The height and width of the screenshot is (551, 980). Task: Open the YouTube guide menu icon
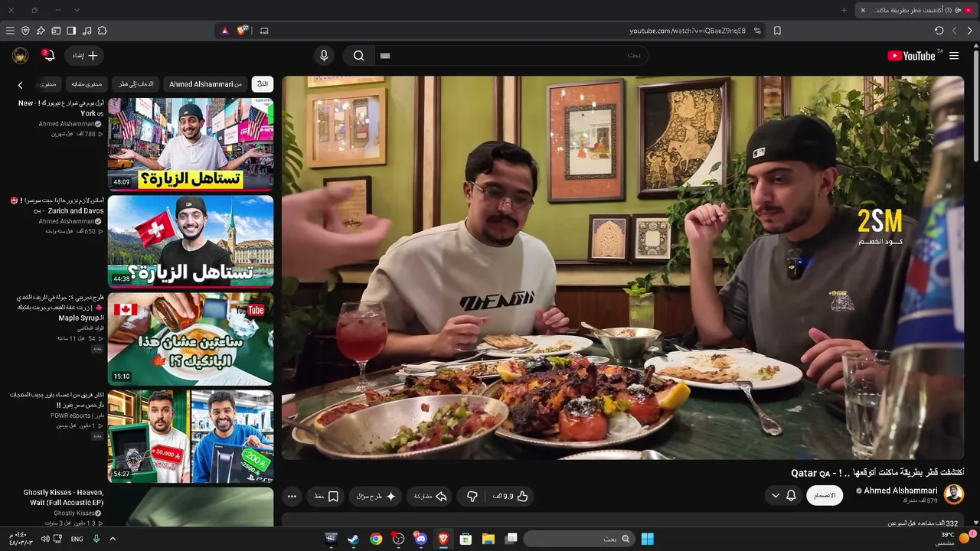click(x=954, y=56)
